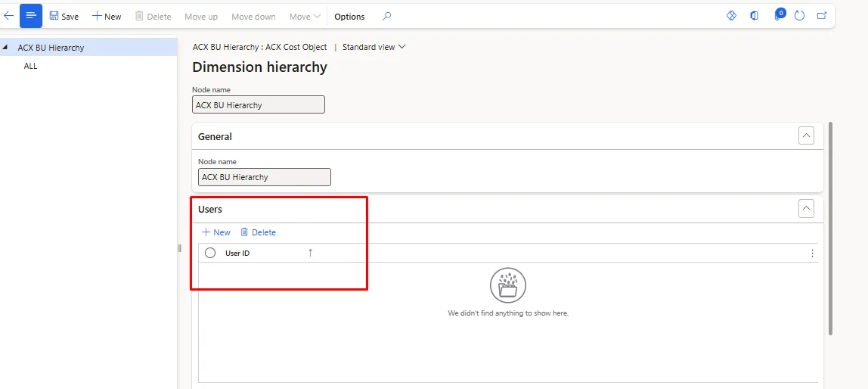Open the Options menu

[x=349, y=17]
